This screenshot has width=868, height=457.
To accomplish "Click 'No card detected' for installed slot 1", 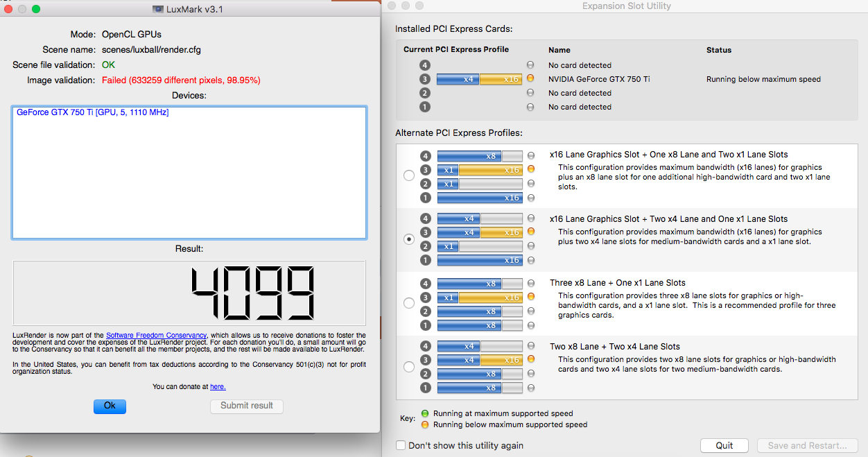I will [580, 107].
